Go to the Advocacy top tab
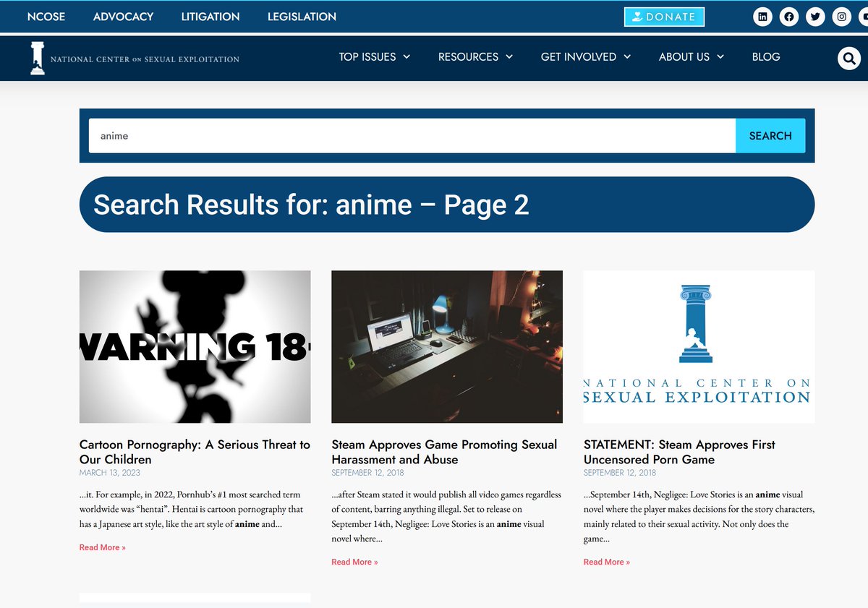This screenshot has height=608, width=868. [x=123, y=16]
